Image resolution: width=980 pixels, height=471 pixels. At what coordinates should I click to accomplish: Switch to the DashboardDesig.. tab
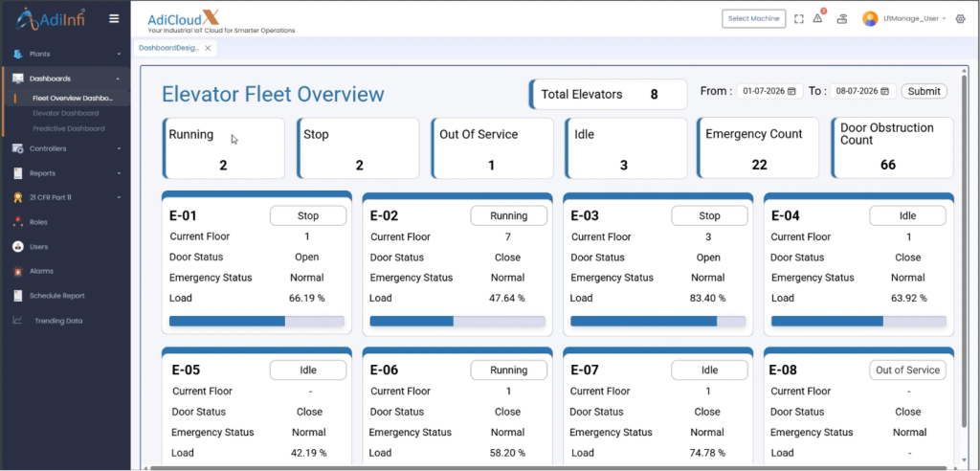click(168, 48)
